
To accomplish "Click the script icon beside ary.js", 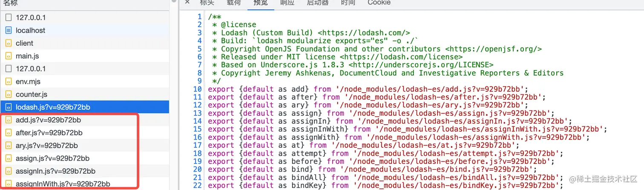I will pyautogui.click(x=9, y=146).
